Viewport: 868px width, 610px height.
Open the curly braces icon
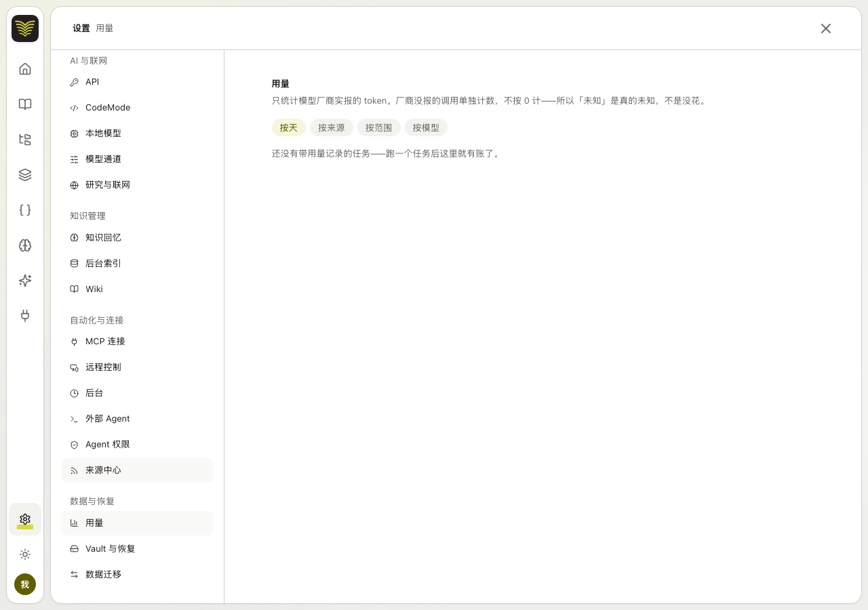tap(25, 210)
